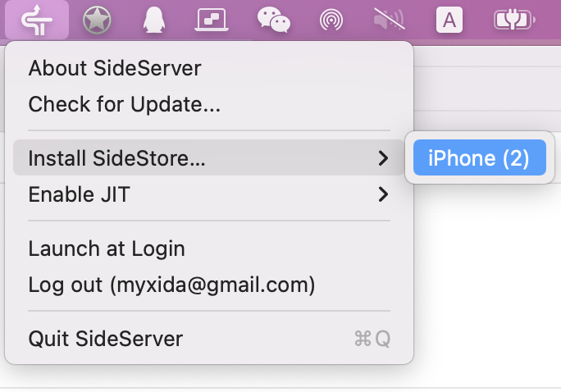Expand the Enable JIT submenu arrow
Viewport: 561px width, 392px height.
click(x=383, y=195)
